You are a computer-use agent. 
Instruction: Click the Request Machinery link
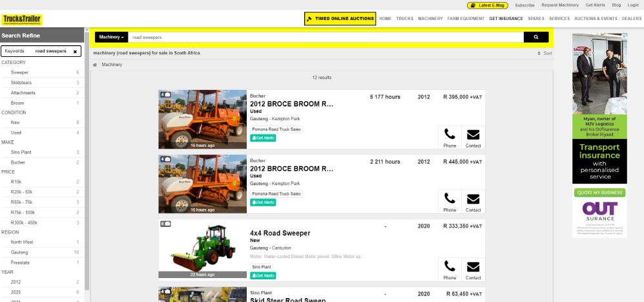(560, 5)
